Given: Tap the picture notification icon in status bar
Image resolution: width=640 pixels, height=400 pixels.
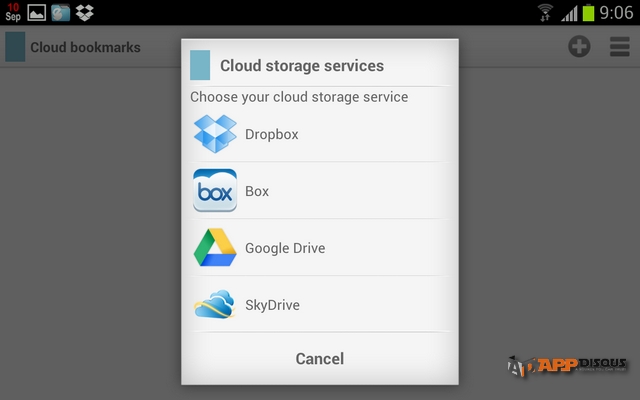Looking at the screenshot, I should pyautogui.click(x=37, y=12).
